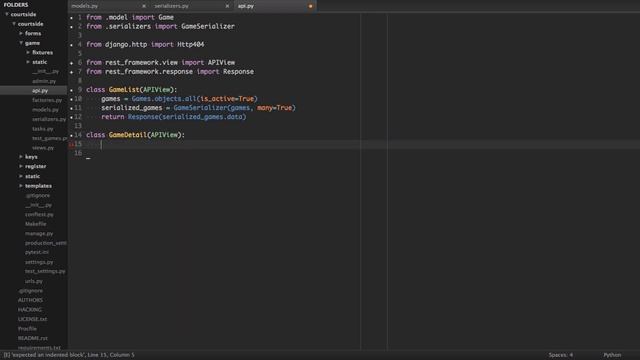Close the serializers.py tab
The image size is (640, 360).
[227, 6]
